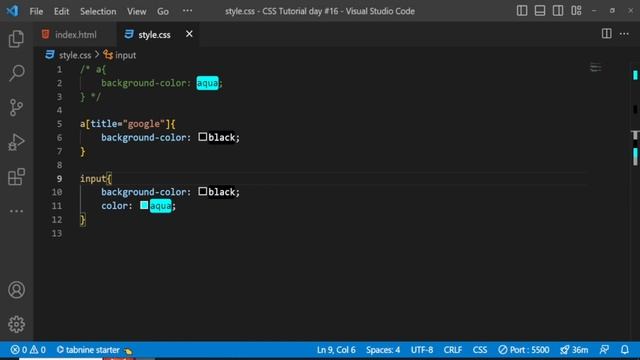This screenshot has height=360, width=640.
Task: Open the Explorer view in activity bar
Action: click(16, 39)
